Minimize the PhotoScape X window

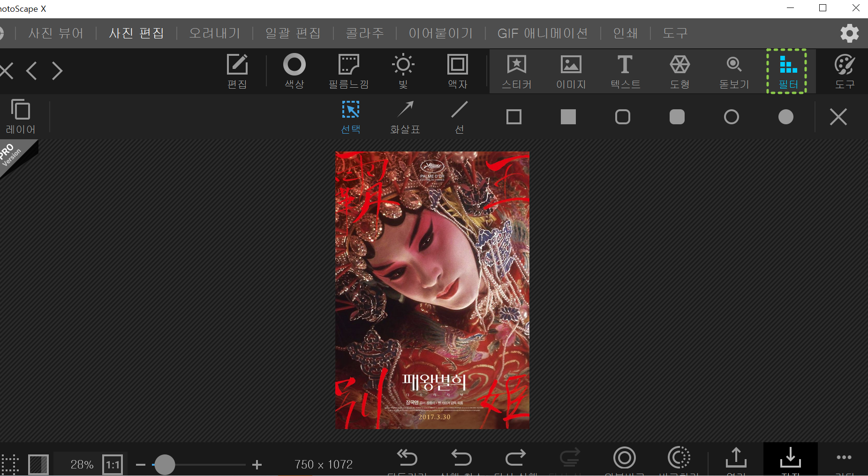[790, 8]
